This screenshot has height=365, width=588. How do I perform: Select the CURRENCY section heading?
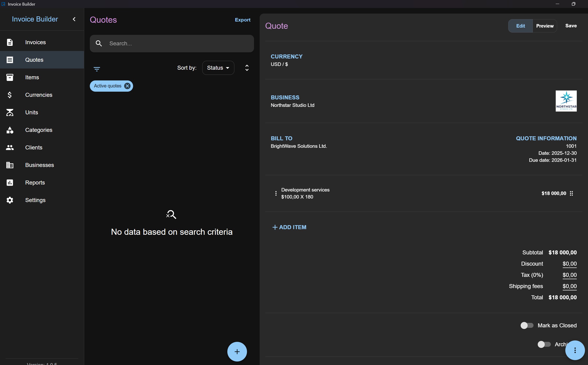coord(287,57)
